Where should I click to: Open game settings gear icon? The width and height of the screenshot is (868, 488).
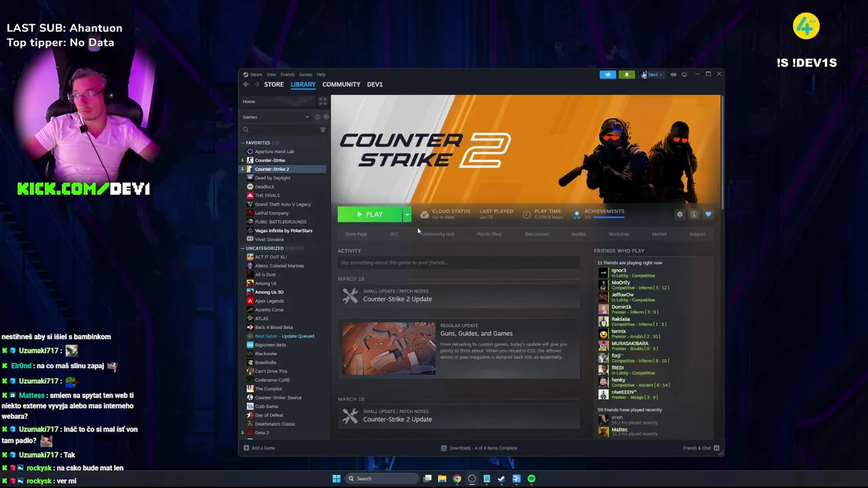coord(680,214)
